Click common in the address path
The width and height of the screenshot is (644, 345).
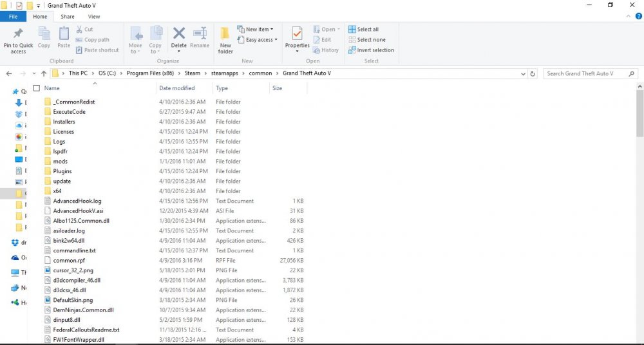point(260,73)
